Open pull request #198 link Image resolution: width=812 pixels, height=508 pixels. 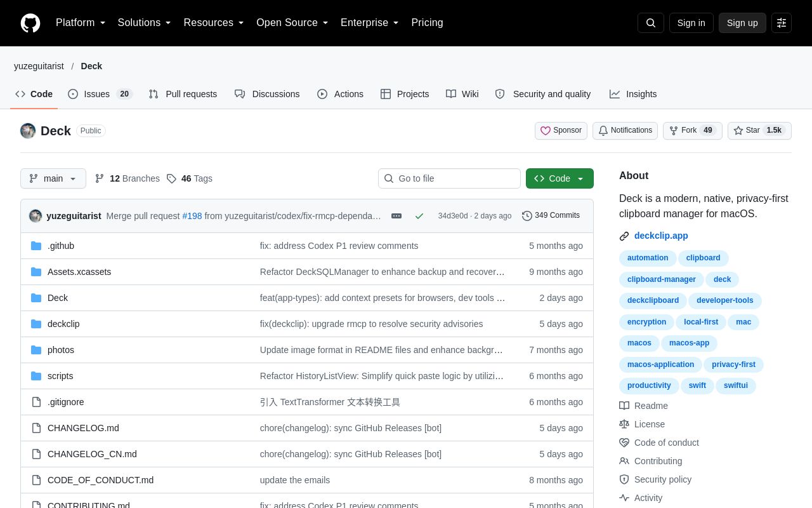click(x=192, y=216)
